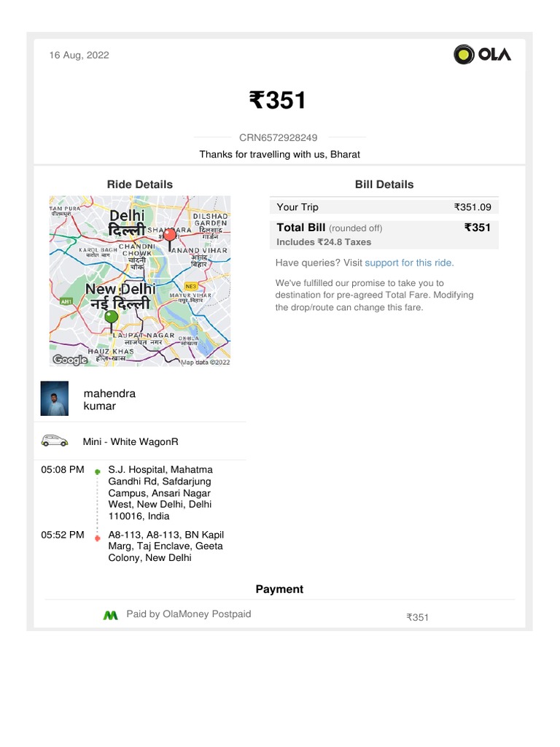The height and width of the screenshot is (747, 560).
Task: Open the driver's profile photo
Action: click(x=55, y=398)
